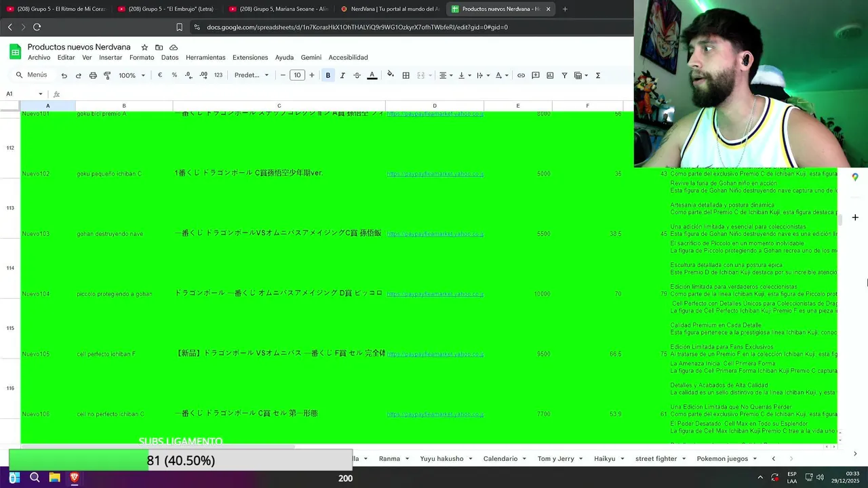
Task: Click the Google Sheets home logo
Action: (x=15, y=52)
